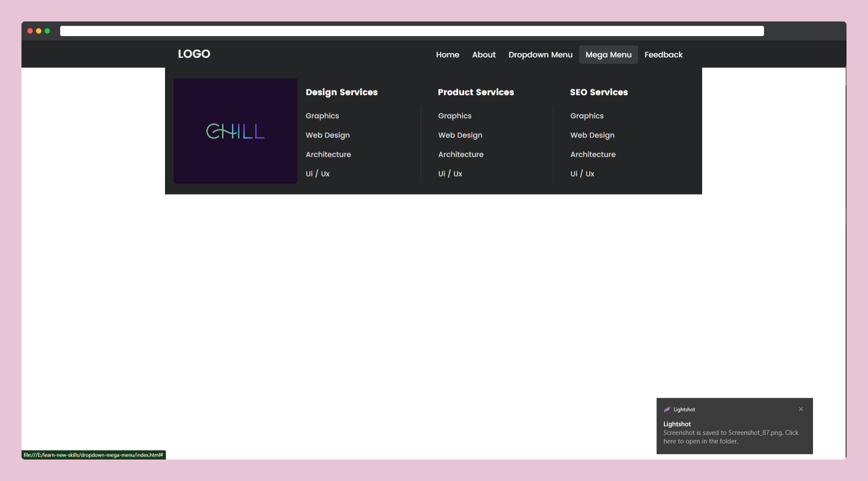Click Graphics under SEO Services
Image resolution: width=868 pixels, height=481 pixels.
pos(587,116)
